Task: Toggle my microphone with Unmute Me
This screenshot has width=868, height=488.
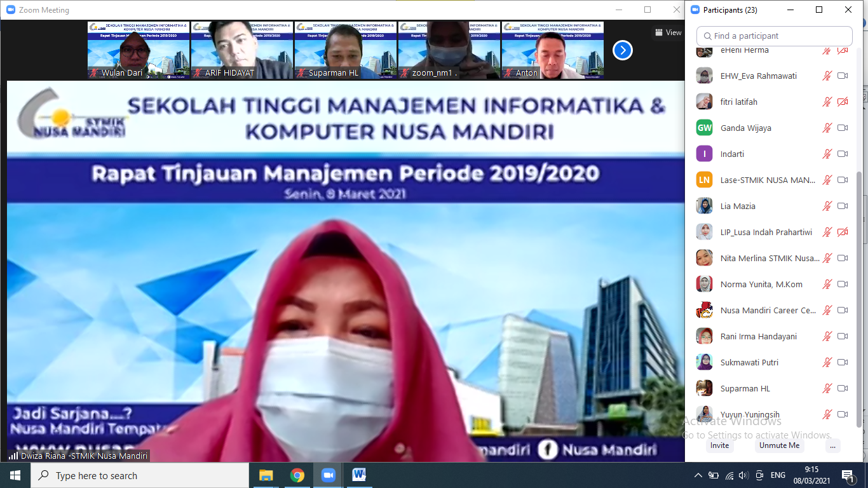Action: [x=779, y=445]
